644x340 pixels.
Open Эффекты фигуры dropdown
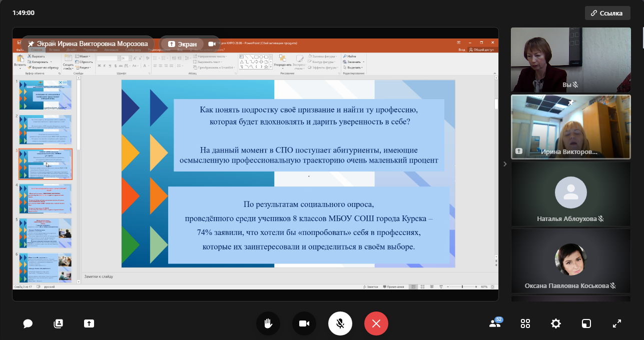pos(324,67)
